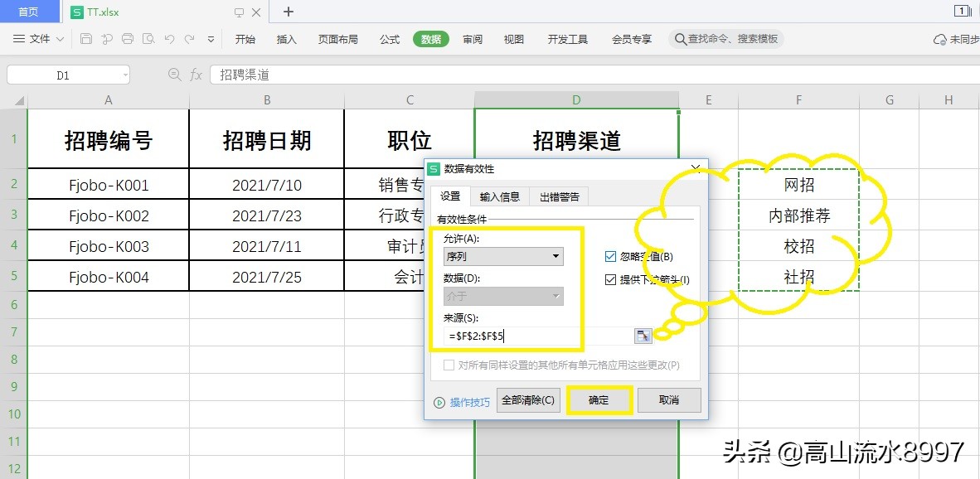Open the 数据 dropdown showing 介于

(x=503, y=296)
